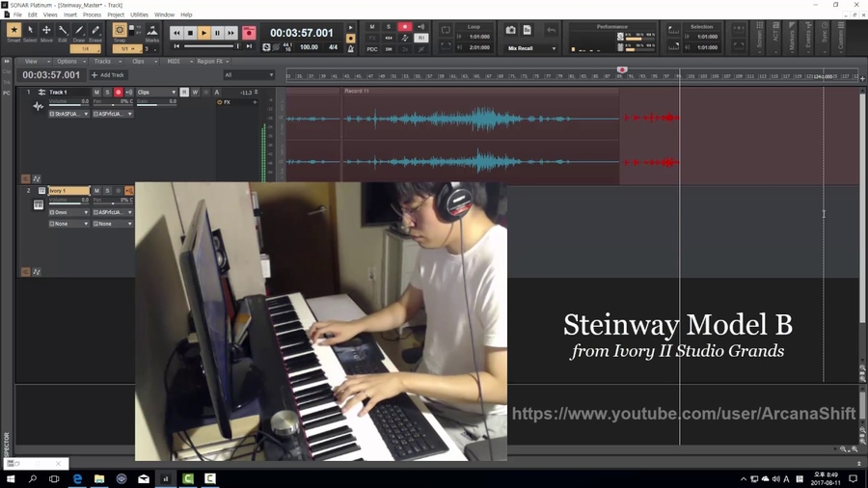Click the Ivory 1 track name field
Screen dimensions: 868x488
coord(68,191)
